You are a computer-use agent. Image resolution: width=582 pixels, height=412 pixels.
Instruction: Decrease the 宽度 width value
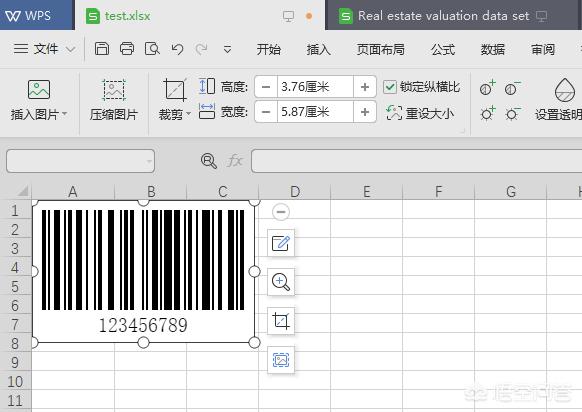tap(266, 112)
